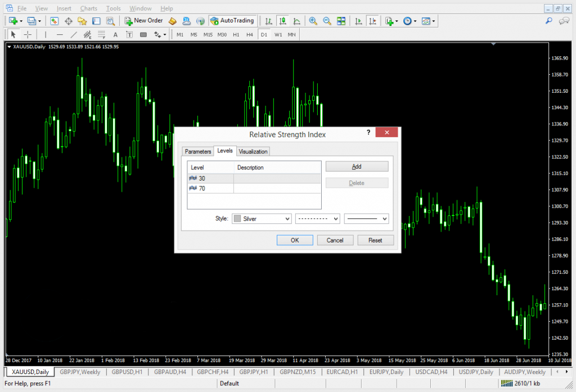Open the search magnifier icon
Image resolution: width=576 pixels, height=392 pixels.
pos(549,21)
